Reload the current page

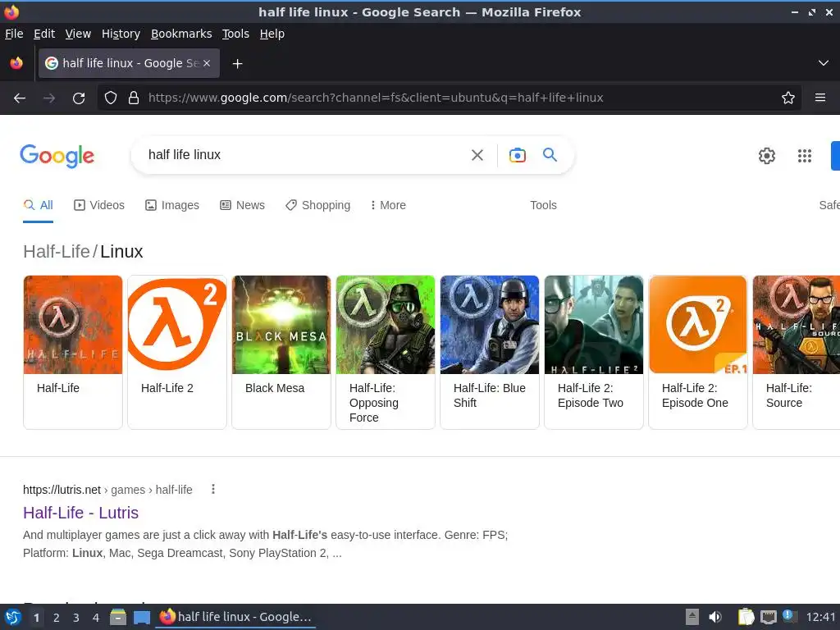tap(79, 98)
